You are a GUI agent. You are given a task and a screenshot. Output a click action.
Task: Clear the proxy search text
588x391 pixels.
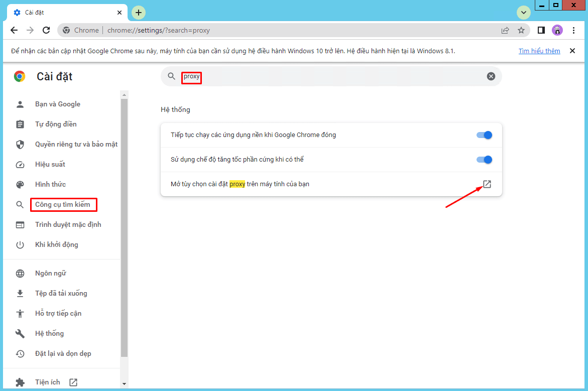(491, 76)
